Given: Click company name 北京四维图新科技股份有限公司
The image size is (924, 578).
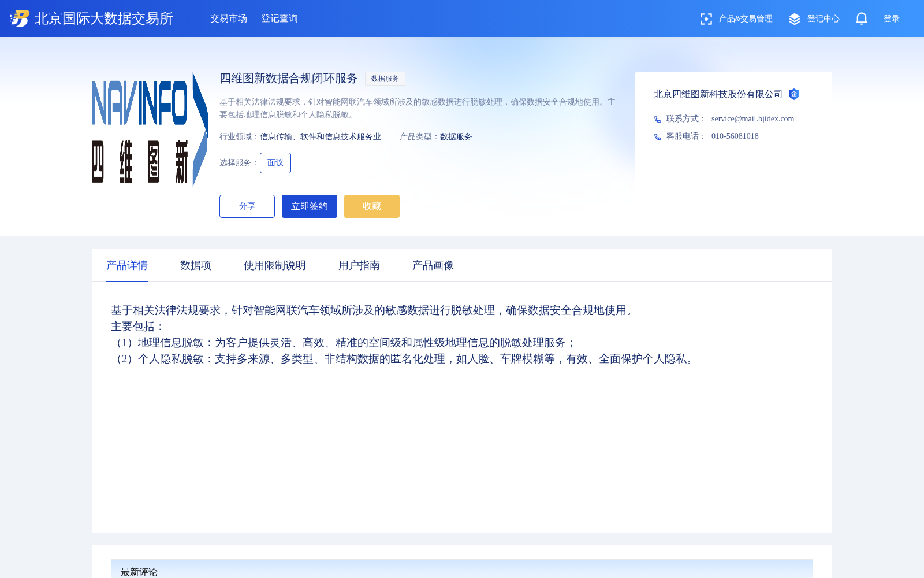Looking at the screenshot, I should pyautogui.click(x=718, y=94).
